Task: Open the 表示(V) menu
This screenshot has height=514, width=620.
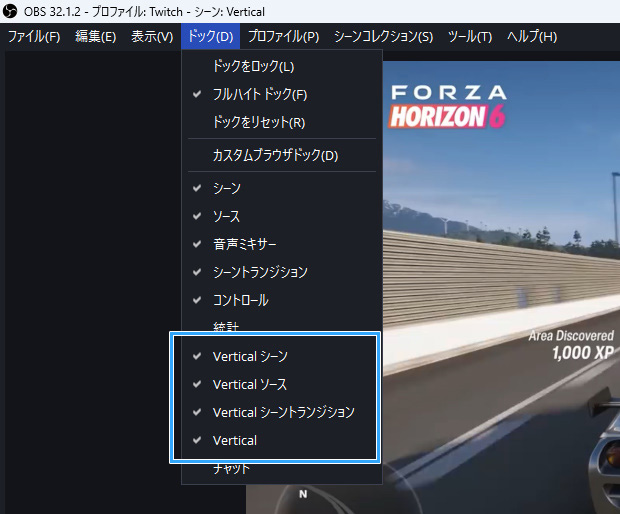Action: 152,37
